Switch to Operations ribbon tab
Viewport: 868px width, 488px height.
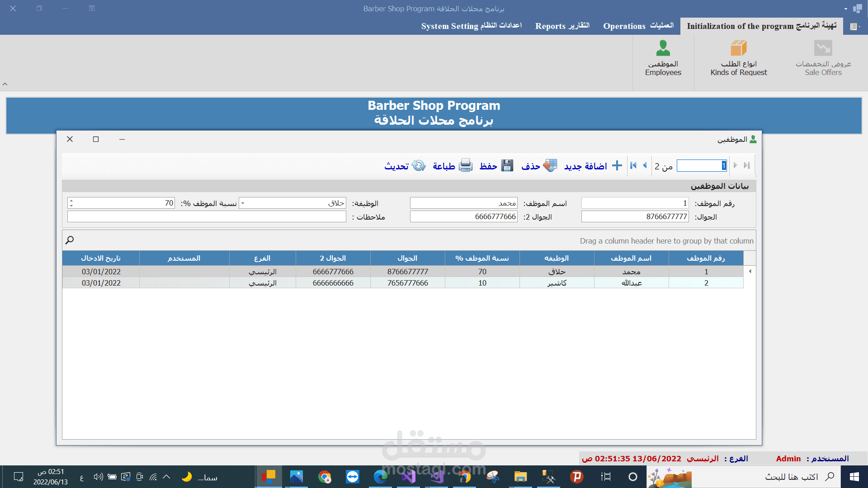coord(638,26)
